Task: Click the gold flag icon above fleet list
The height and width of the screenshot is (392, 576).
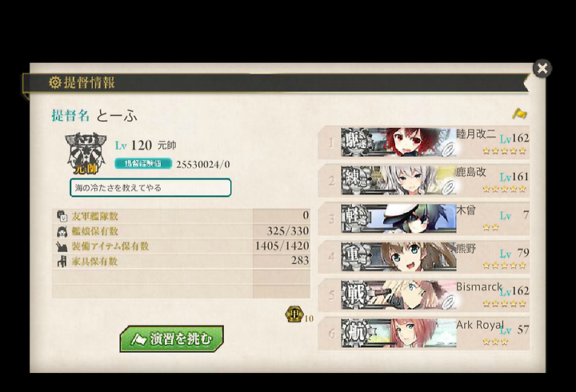Action: coord(519,114)
